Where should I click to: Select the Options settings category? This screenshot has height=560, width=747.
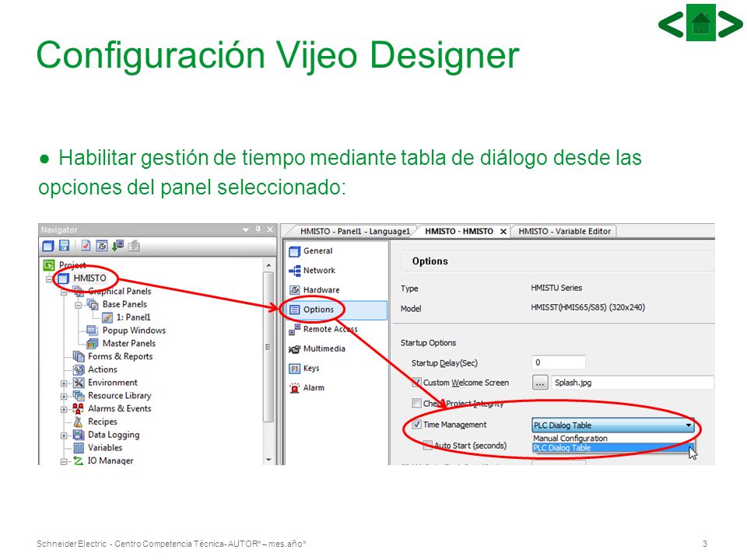point(337,310)
